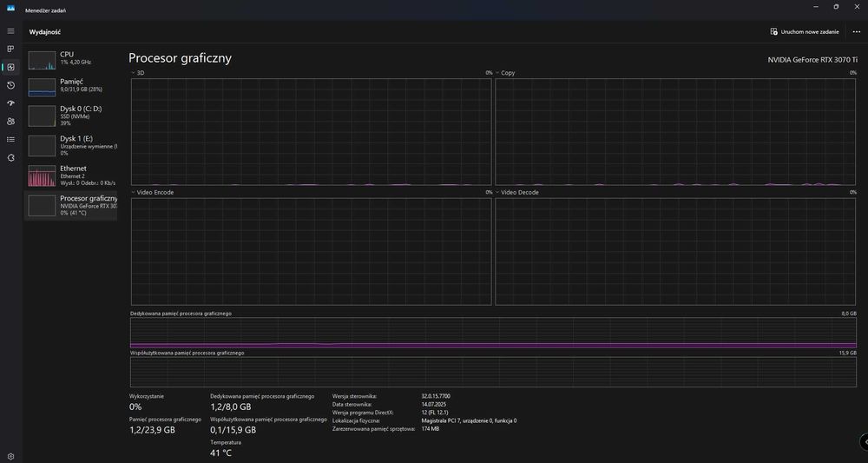Click the 8,0 GB graph scale label
Screen dimensions: 868x463
pos(849,314)
